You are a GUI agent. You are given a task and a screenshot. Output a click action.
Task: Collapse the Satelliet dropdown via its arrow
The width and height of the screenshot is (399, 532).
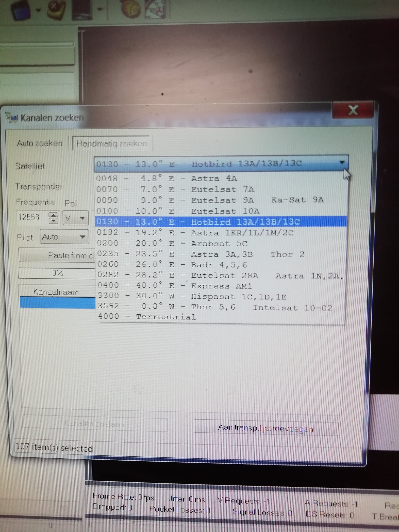342,163
